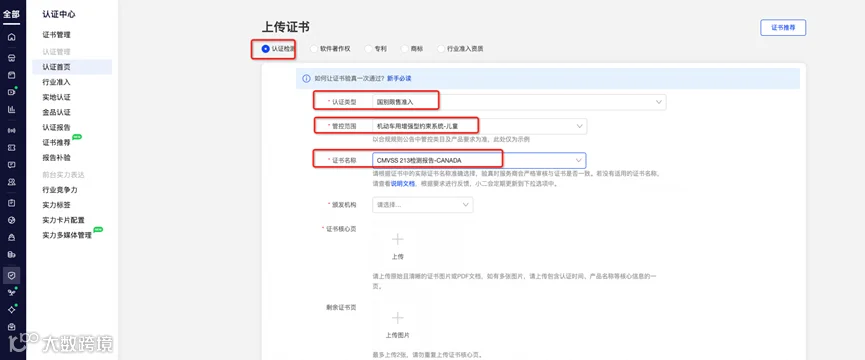Choose the 商标 radio option
Viewport: 865px width, 360px height.
click(405, 49)
